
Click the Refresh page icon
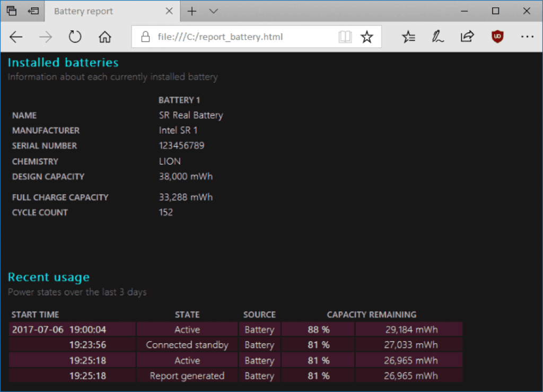pyautogui.click(x=75, y=37)
